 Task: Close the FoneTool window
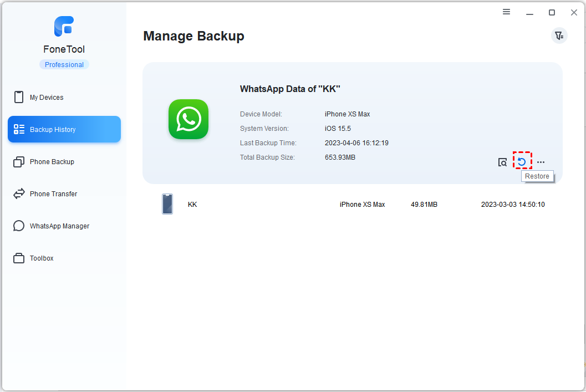point(574,12)
